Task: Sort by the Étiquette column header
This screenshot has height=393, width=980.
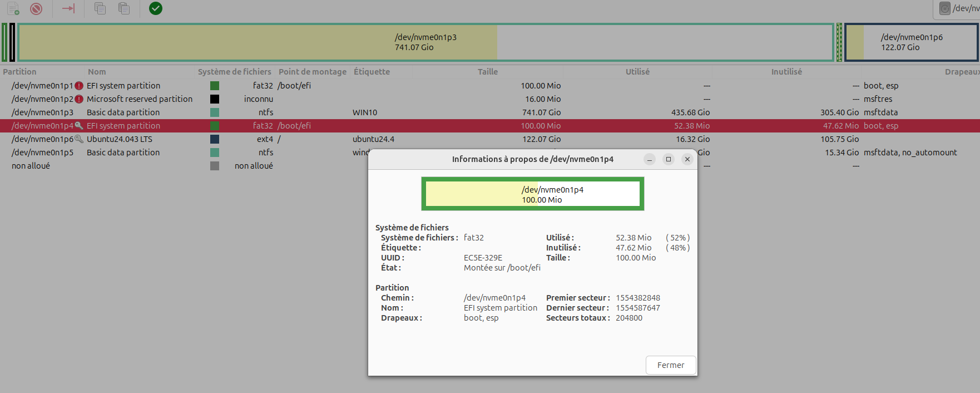Action: click(372, 72)
